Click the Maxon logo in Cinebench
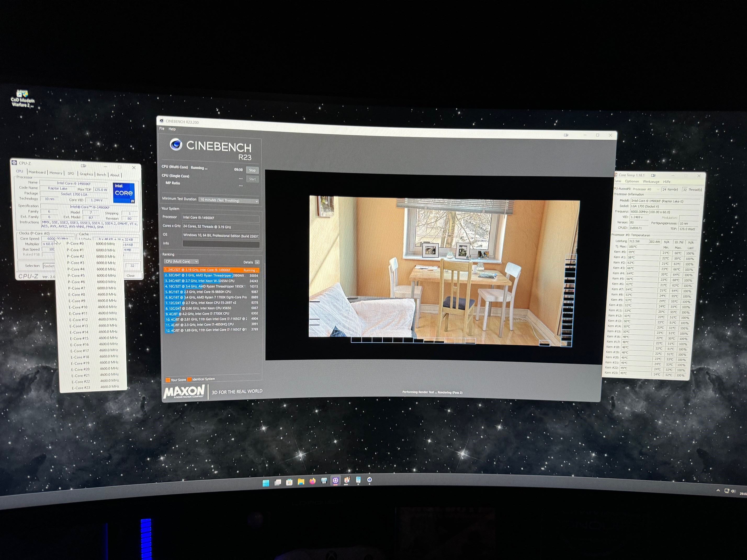Viewport: 747px width, 560px height. (184, 392)
